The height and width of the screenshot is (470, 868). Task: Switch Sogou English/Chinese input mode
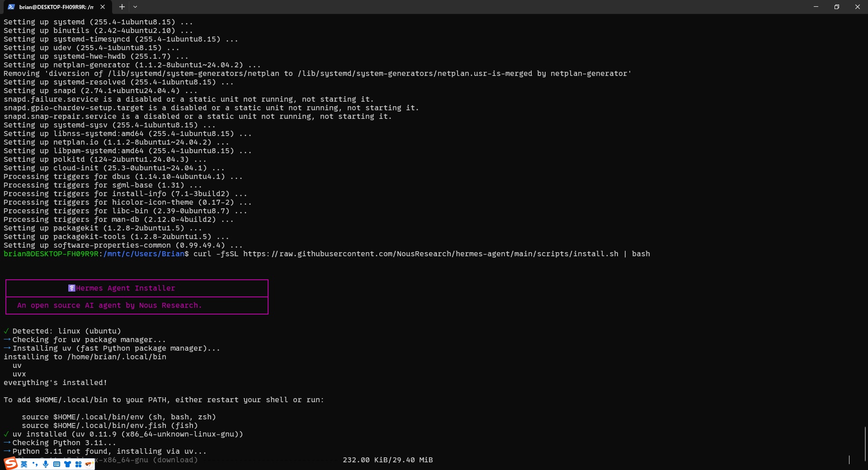pyautogui.click(x=24, y=464)
